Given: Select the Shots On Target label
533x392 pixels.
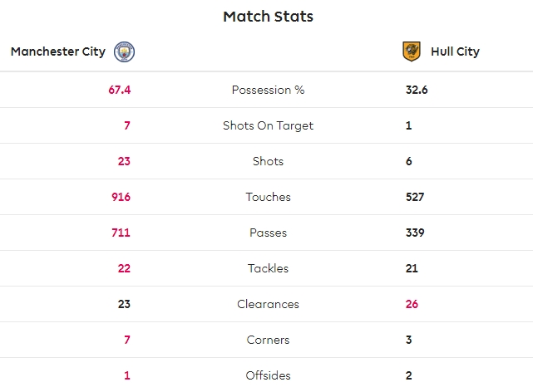Looking at the screenshot, I should (x=268, y=125).
